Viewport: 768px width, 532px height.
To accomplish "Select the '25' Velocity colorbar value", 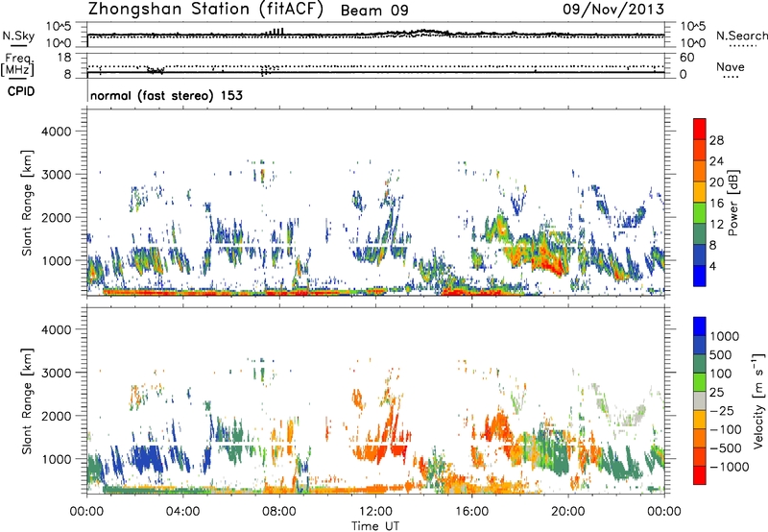I will (x=716, y=392).
